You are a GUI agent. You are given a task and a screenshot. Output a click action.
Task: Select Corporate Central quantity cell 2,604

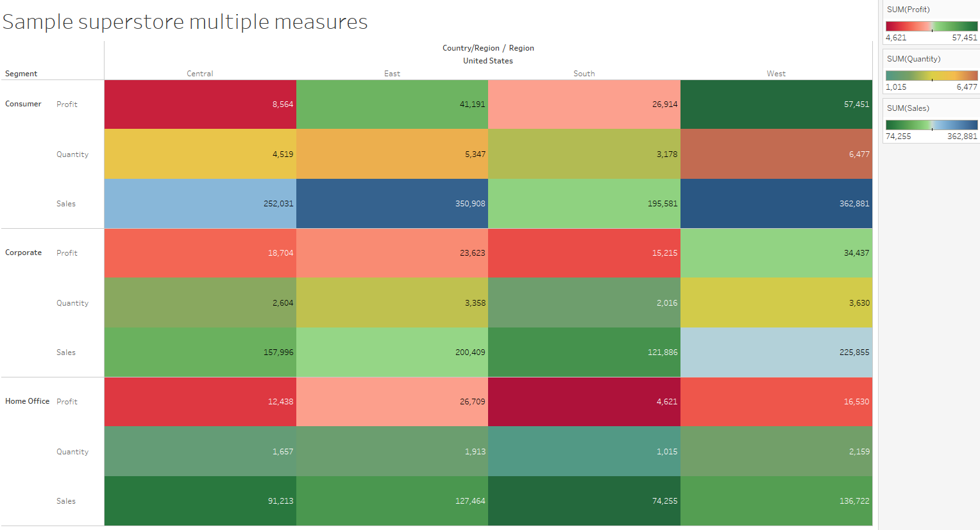tap(200, 302)
